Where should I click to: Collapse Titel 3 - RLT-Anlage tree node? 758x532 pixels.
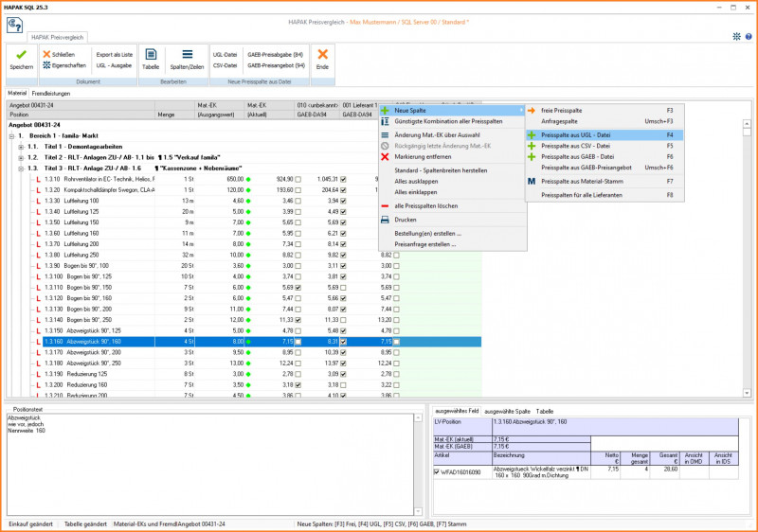tap(22, 168)
